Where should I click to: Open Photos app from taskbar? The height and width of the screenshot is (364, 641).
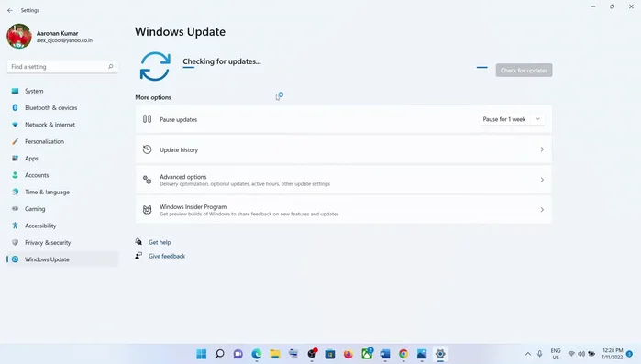(422, 354)
